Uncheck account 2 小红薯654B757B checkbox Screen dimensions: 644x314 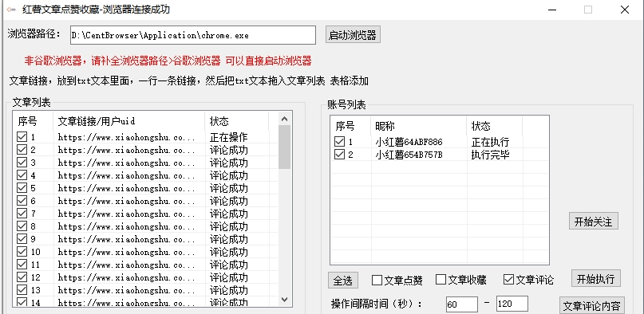click(x=339, y=155)
